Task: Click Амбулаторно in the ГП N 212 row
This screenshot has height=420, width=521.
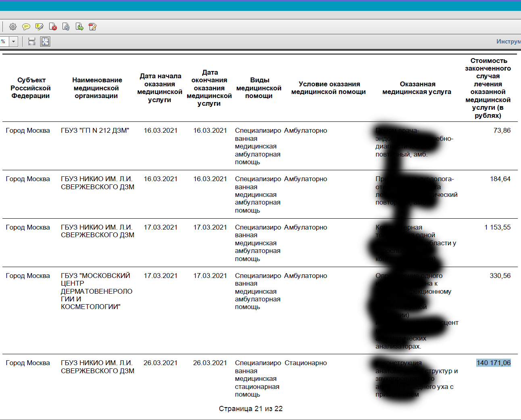Action: coord(306,131)
